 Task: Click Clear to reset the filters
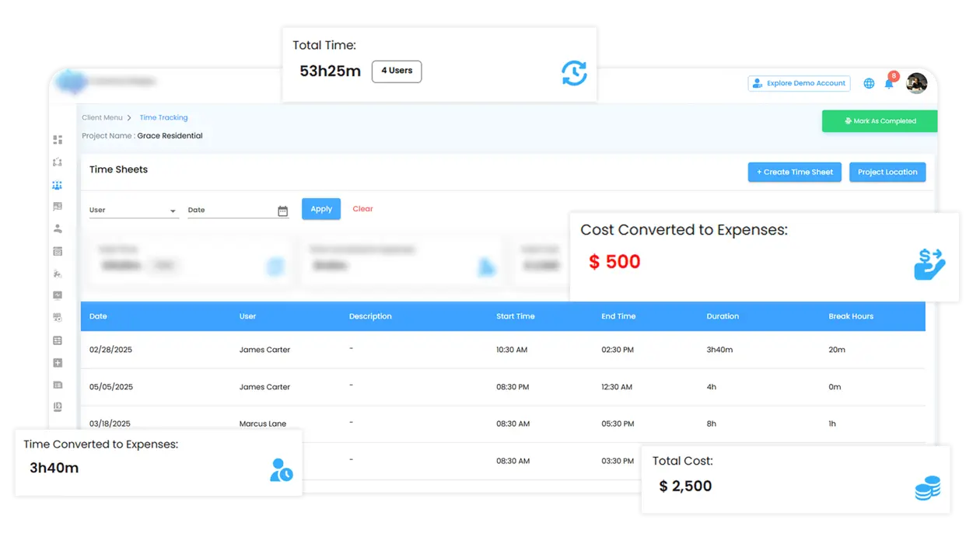coord(362,209)
